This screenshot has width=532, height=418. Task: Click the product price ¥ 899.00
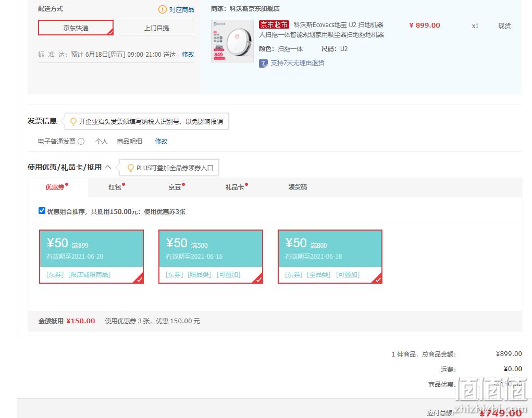click(425, 26)
